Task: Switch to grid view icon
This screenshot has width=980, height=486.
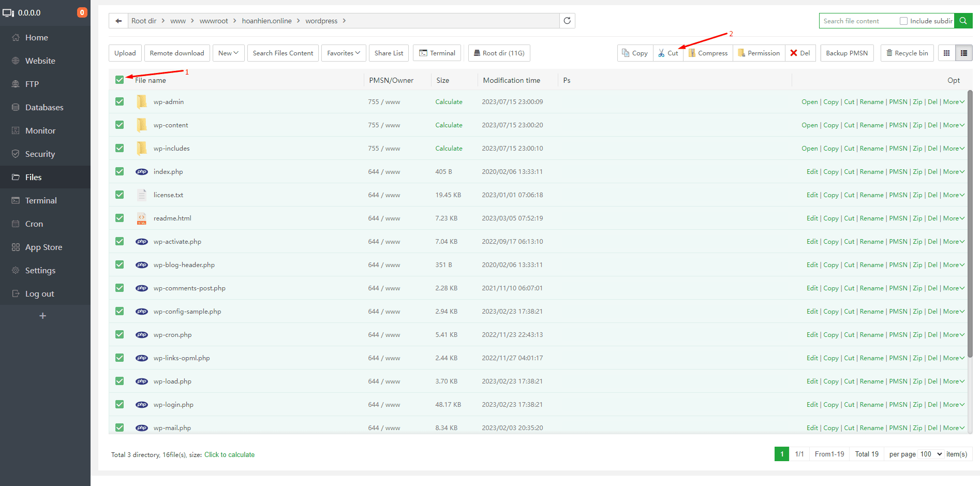Action: (x=946, y=53)
